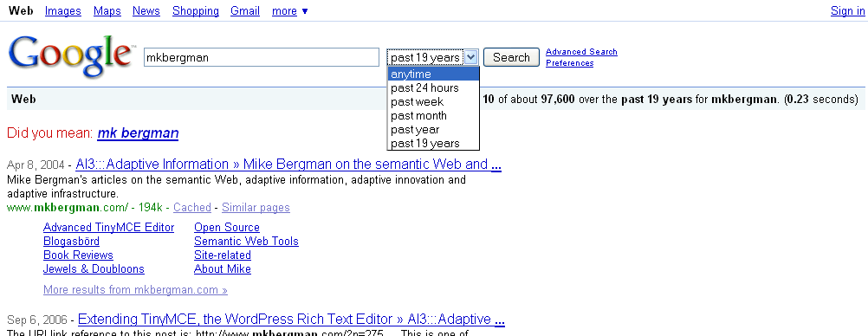Select 'anytime' from the dropdown list
Image resolution: width=868 pixels, height=336 pixels.
[x=433, y=74]
